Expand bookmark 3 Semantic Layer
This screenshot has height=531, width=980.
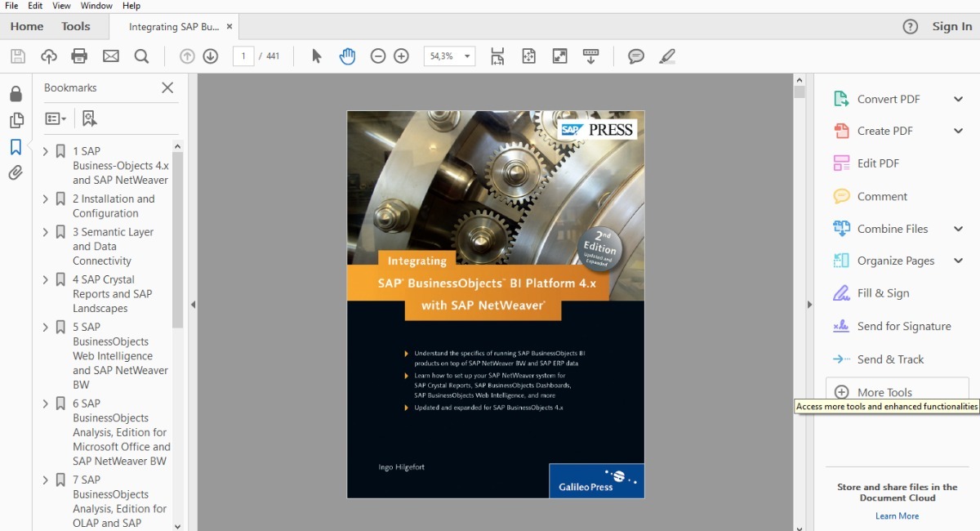point(46,232)
